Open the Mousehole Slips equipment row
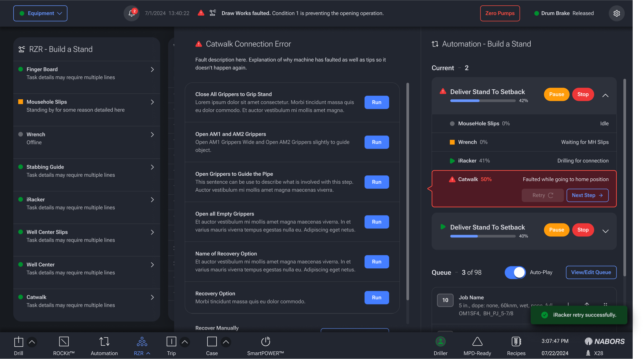644x359 pixels. [86, 106]
